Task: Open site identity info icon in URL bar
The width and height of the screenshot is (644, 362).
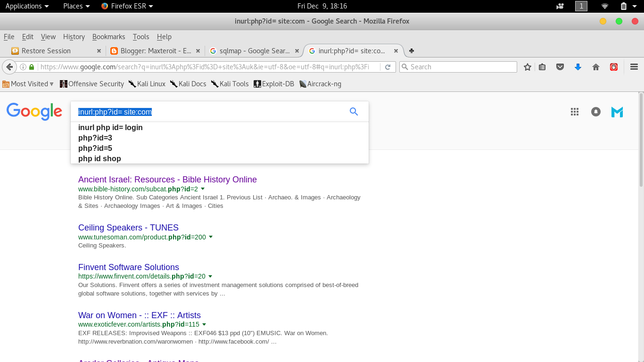Action: pyautogui.click(x=23, y=67)
